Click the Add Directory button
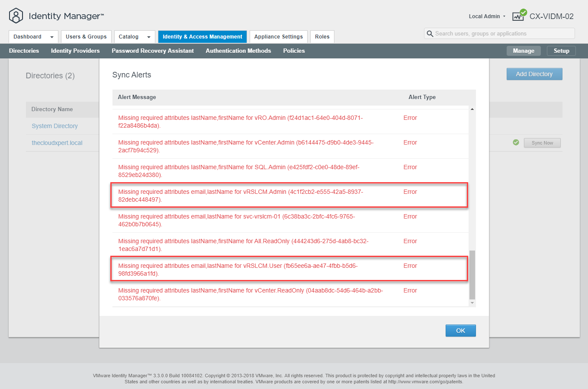588x389 pixels. (x=534, y=74)
